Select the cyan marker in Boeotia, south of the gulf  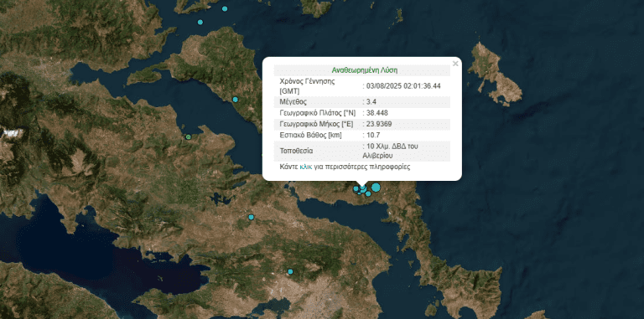pyautogui.click(x=252, y=217)
